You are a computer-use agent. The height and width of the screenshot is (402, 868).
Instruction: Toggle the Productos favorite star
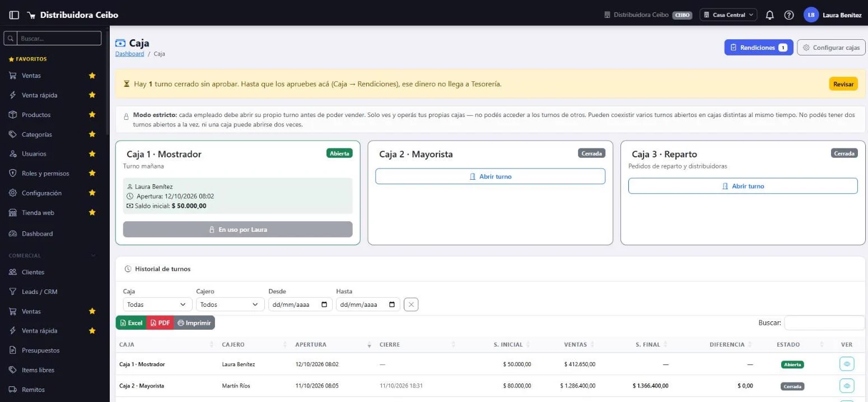pyautogui.click(x=92, y=115)
